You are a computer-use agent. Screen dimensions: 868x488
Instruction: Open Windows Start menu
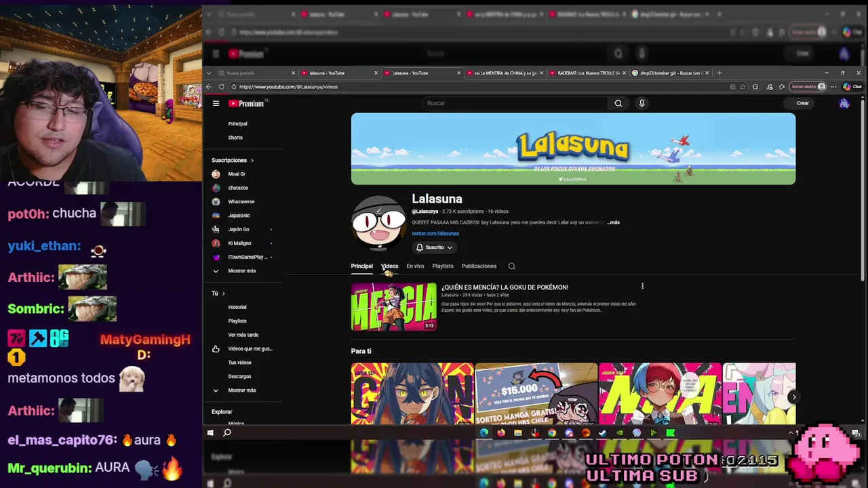pos(210,432)
